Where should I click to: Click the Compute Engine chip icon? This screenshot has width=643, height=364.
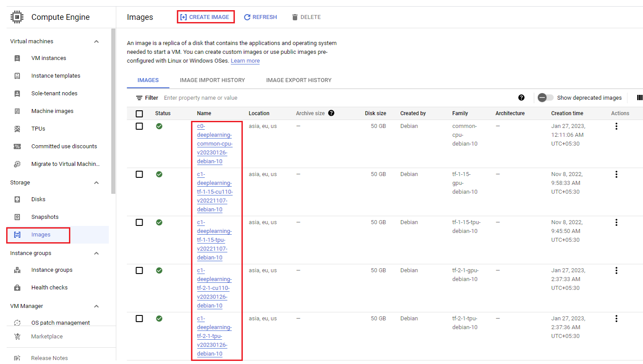pos(17,17)
